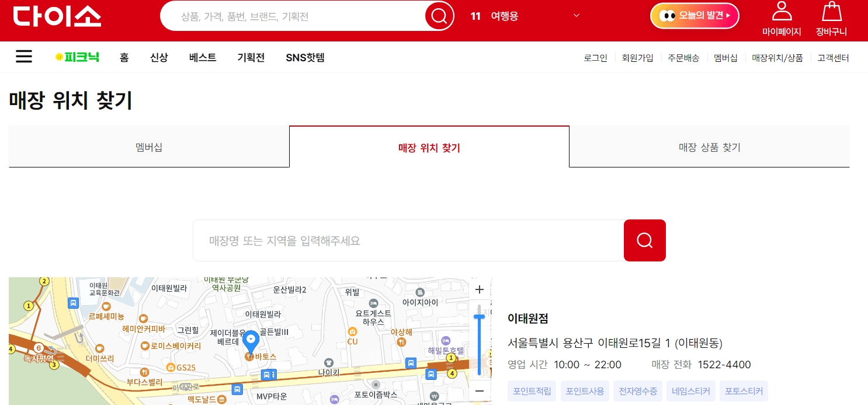Open the SNS핫템 menu

[x=305, y=57]
